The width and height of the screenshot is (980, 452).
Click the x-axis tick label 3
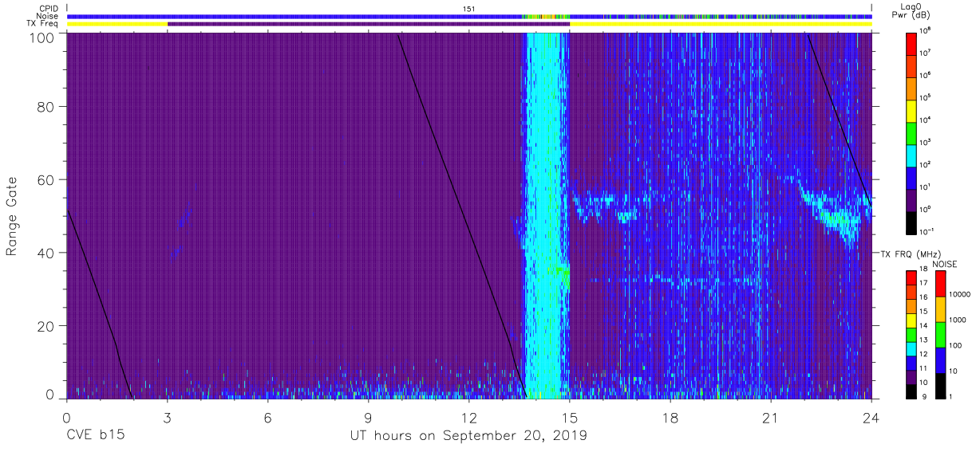pyautogui.click(x=168, y=416)
